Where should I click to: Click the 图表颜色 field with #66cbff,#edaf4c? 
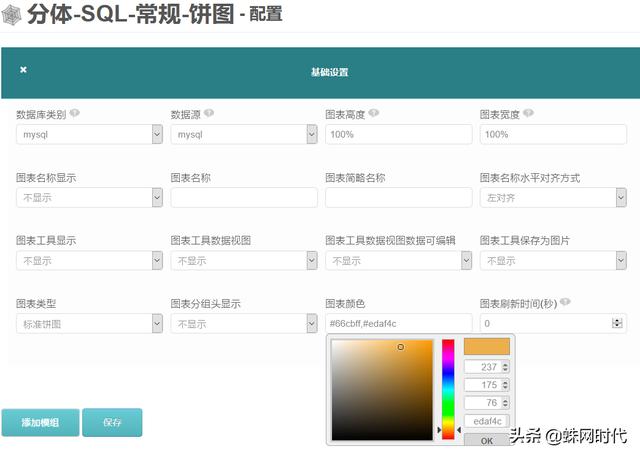click(x=399, y=324)
